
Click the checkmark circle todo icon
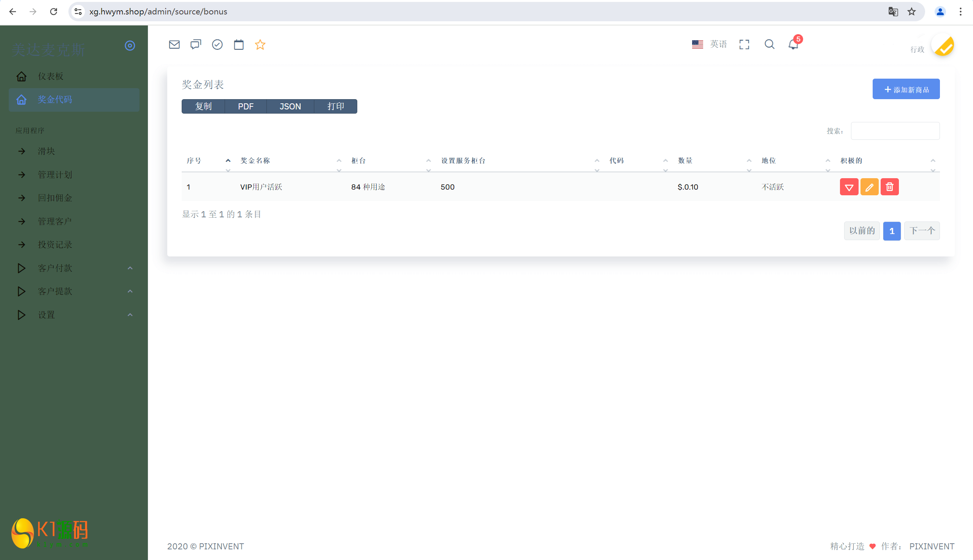[x=217, y=44]
